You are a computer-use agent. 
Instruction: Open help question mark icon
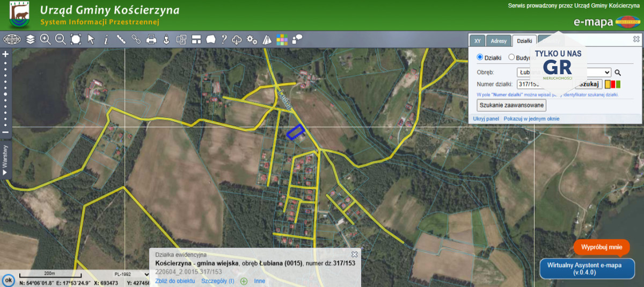click(x=224, y=39)
